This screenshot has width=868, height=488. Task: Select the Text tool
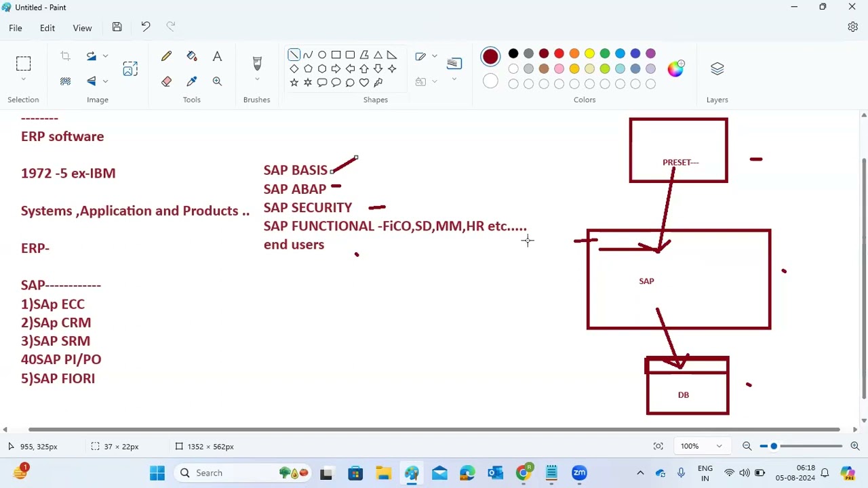[x=217, y=57]
